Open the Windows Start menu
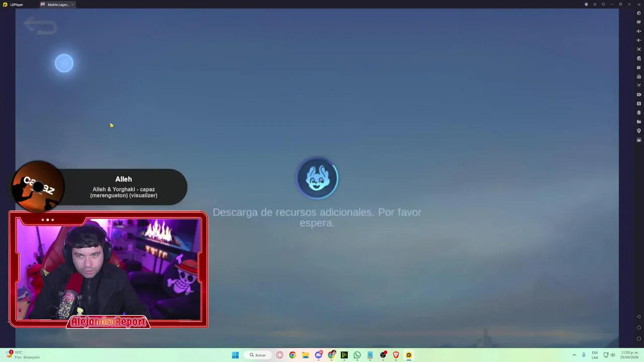Image resolution: width=644 pixels, height=362 pixels. (x=235, y=355)
